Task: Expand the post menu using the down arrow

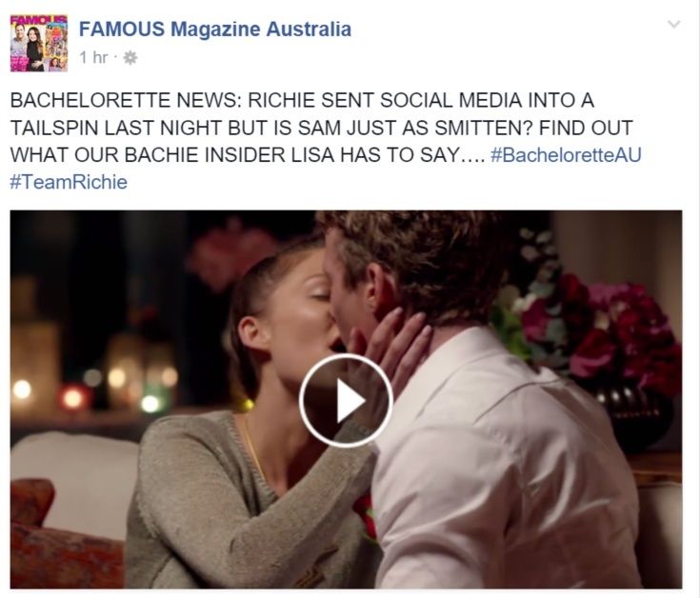Action: point(673,24)
